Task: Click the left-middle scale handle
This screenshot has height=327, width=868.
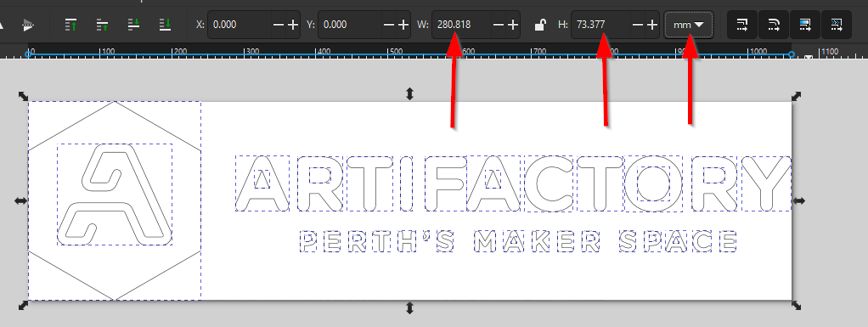Action: pos(21,200)
